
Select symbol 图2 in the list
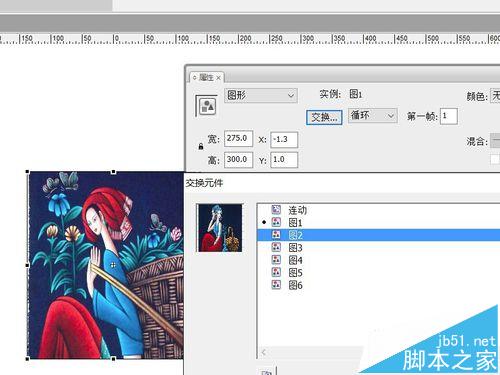(379, 235)
